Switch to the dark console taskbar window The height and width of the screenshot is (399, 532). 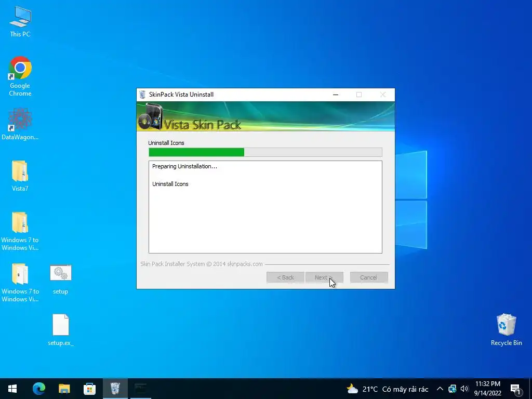(x=140, y=389)
